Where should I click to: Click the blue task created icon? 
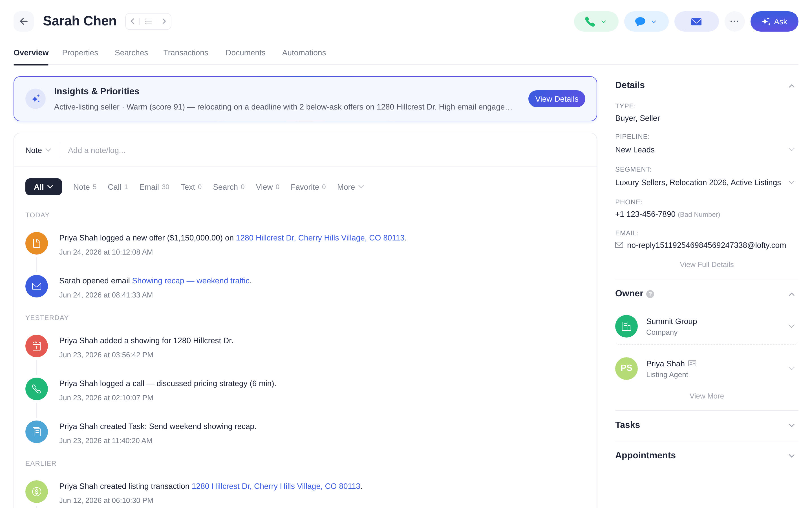[x=37, y=432]
